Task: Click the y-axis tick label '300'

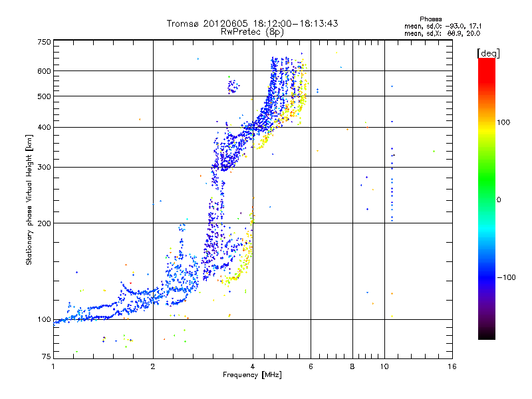Action: 44,168
